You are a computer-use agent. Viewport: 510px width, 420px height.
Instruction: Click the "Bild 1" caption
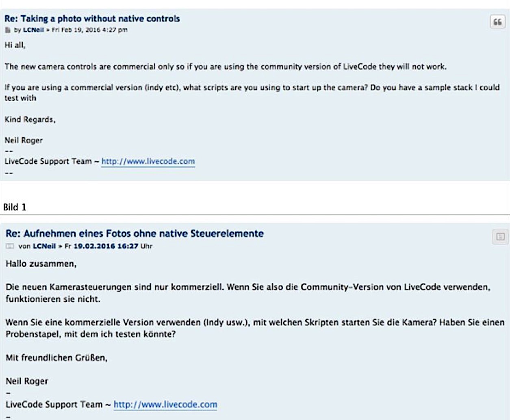[15, 207]
